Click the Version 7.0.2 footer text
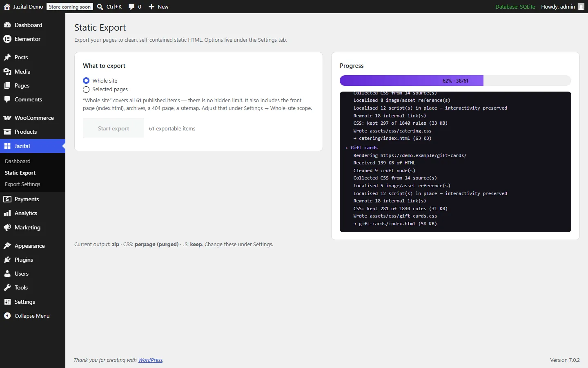This screenshot has height=368, width=588. (x=565, y=360)
